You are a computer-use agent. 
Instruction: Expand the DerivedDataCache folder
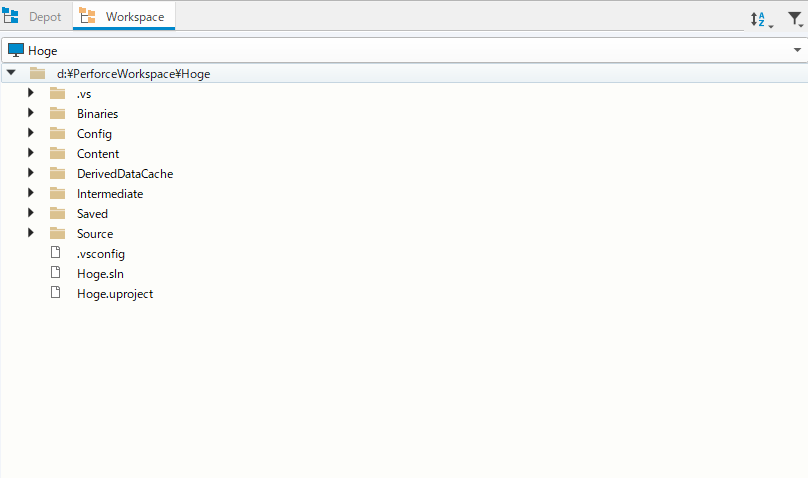click(x=30, y=173)
